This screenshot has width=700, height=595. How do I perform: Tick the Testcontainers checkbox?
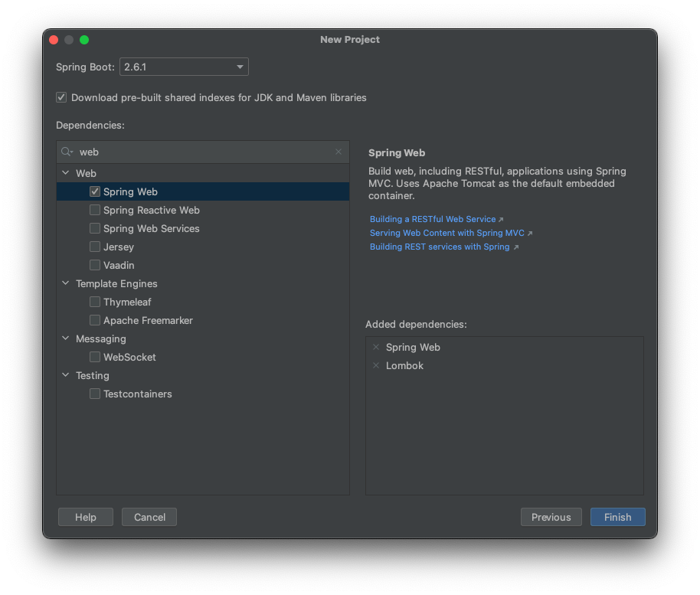point(95,394)
